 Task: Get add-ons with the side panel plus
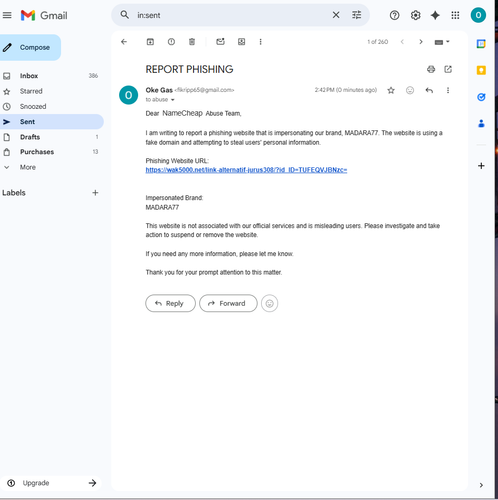pos(481,166)
